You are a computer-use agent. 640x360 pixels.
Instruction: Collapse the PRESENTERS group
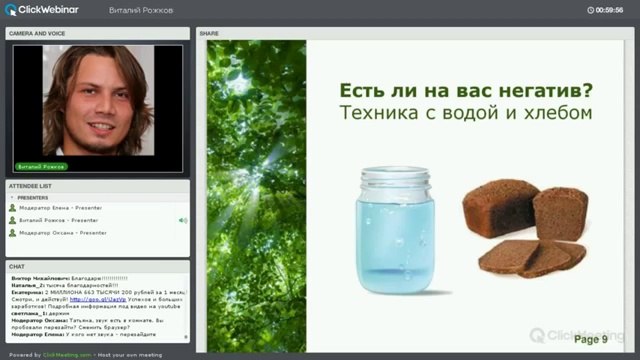12,198
